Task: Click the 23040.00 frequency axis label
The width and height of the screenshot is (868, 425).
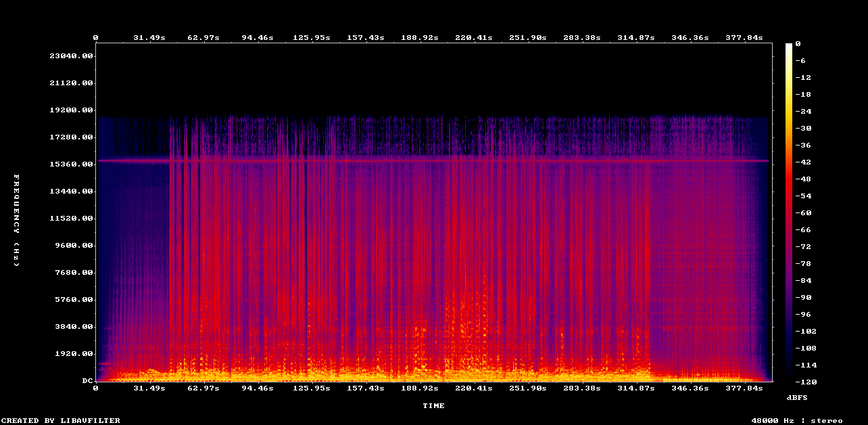Action: (x=71, y=56)
